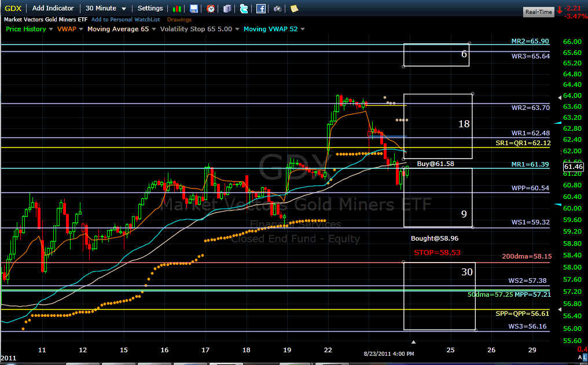Take a chart snapshot with the camera icon
The width and height of the screenshot is (588, 365).
pos(277,9)
